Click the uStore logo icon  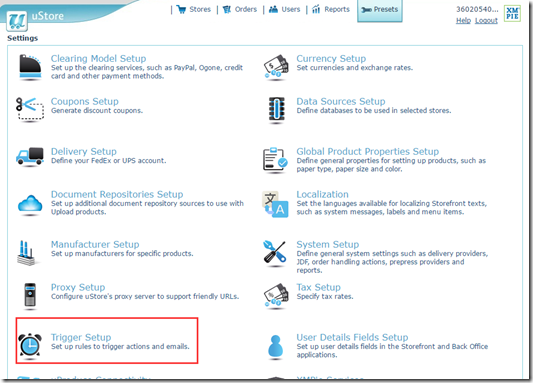tap(17, 20)
